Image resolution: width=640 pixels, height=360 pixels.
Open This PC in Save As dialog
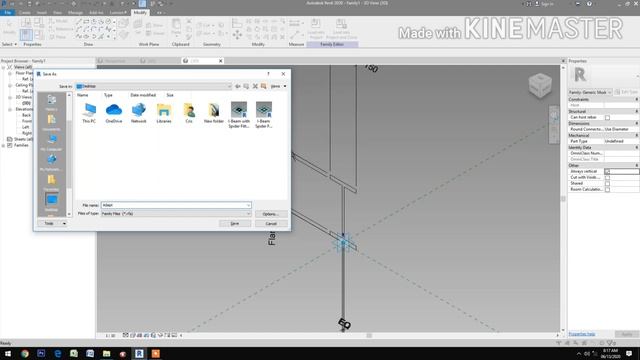(x=89, y=113)
